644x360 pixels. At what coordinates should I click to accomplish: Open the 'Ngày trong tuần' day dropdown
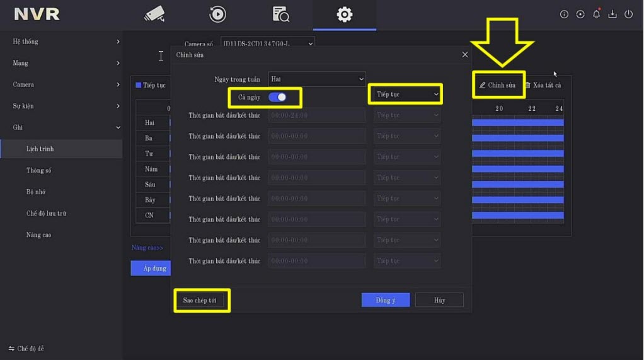[316, 79]
